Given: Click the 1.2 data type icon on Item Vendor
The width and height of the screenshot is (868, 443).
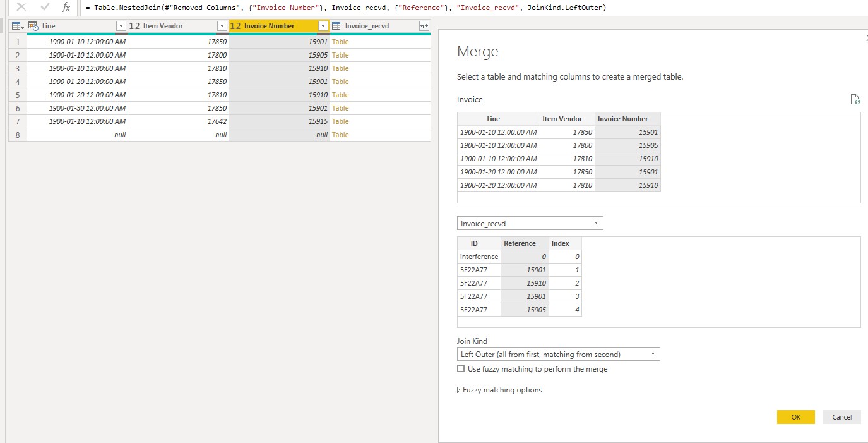Looking at the screenshot, I should (x=134, y=26).
